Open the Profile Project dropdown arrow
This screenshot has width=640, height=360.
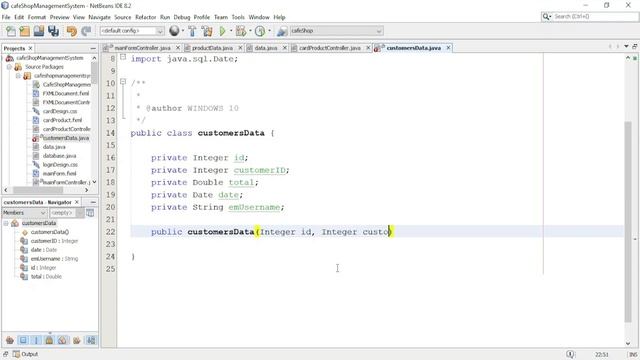[x=269, y=31]
